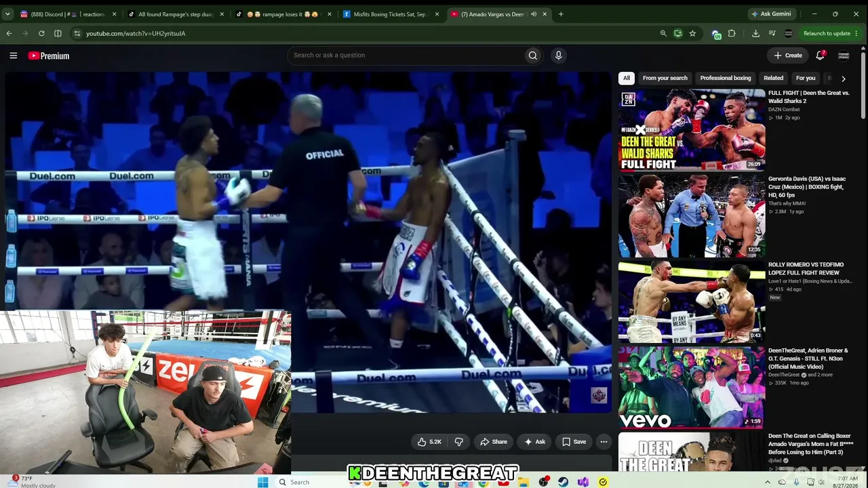Save the video to a playlist
Image resolution: width=868 pixels, height=488 pixels.
574,442
